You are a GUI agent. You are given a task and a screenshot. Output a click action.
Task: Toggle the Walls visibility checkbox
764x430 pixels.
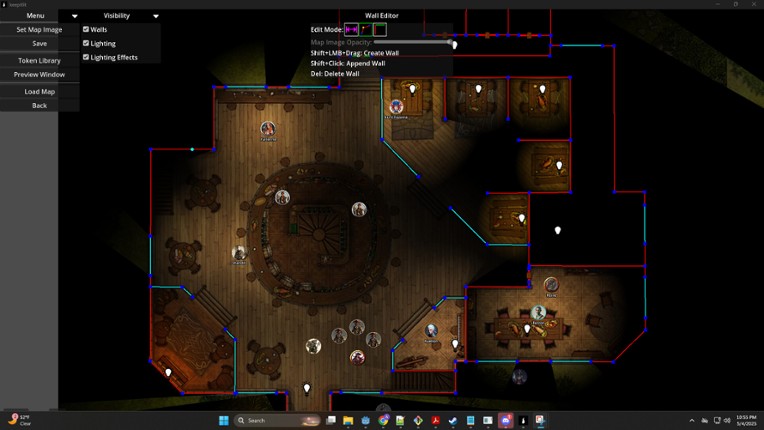tap(86, 30)
